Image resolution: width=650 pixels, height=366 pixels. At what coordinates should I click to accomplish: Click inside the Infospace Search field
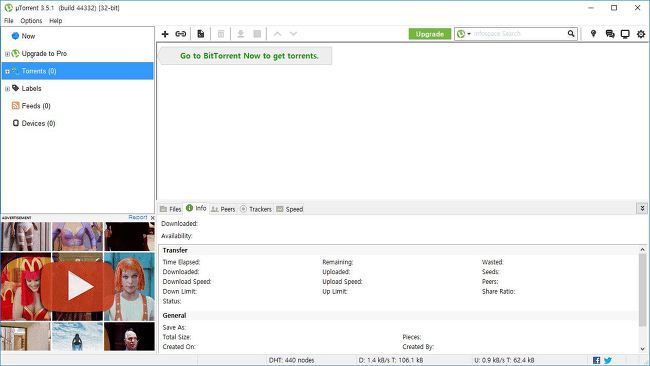518,34
